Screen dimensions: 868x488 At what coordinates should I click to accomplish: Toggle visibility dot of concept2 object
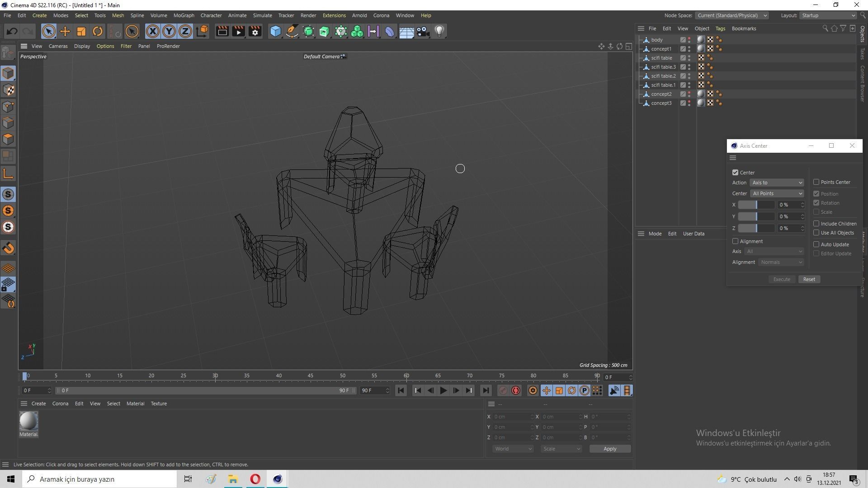pos(689,92)
